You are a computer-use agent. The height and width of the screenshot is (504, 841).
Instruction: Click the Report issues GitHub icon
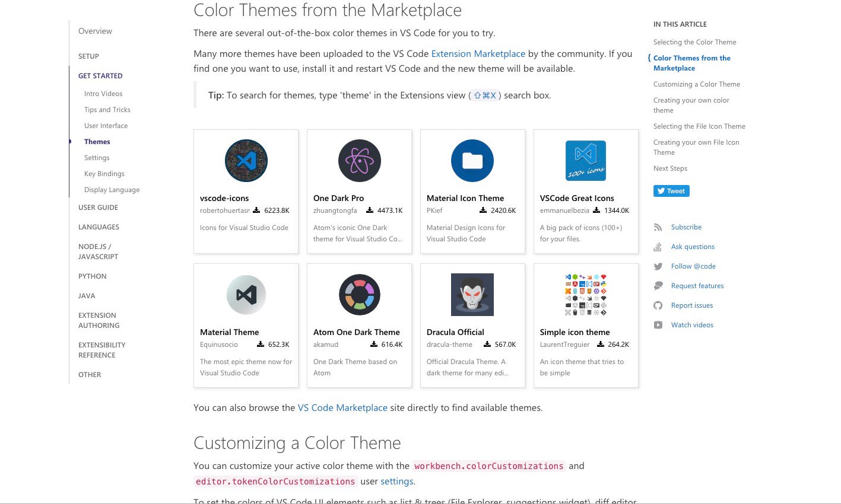tap(658, 305)
